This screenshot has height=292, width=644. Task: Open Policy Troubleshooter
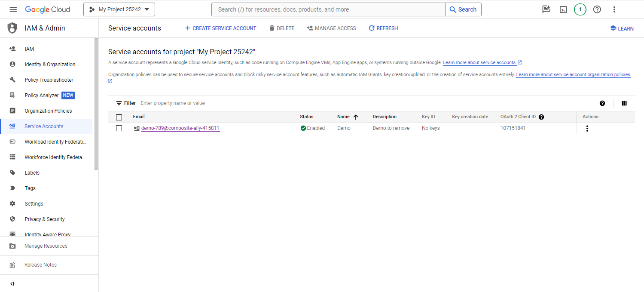tap(49, 80)
